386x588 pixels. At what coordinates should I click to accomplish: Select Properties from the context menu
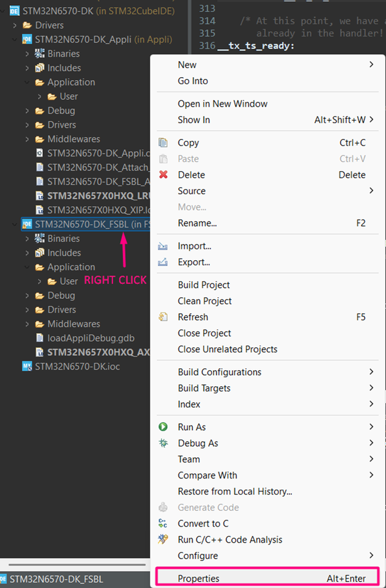(x=198, y=579)
